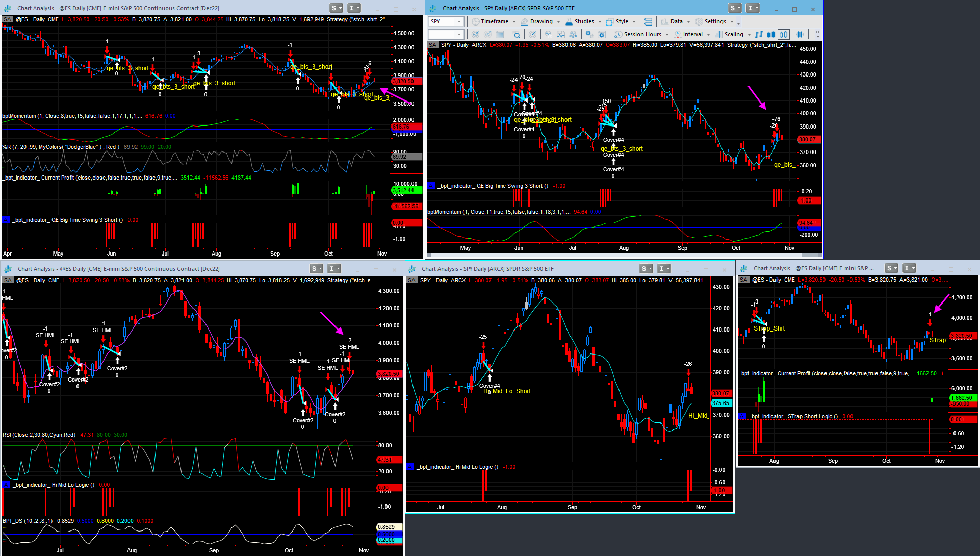Click Chart Analysis app icon in top-left window title
This screenshot has height=556, width=980.
pyautogui.click(x=7, y=8)
